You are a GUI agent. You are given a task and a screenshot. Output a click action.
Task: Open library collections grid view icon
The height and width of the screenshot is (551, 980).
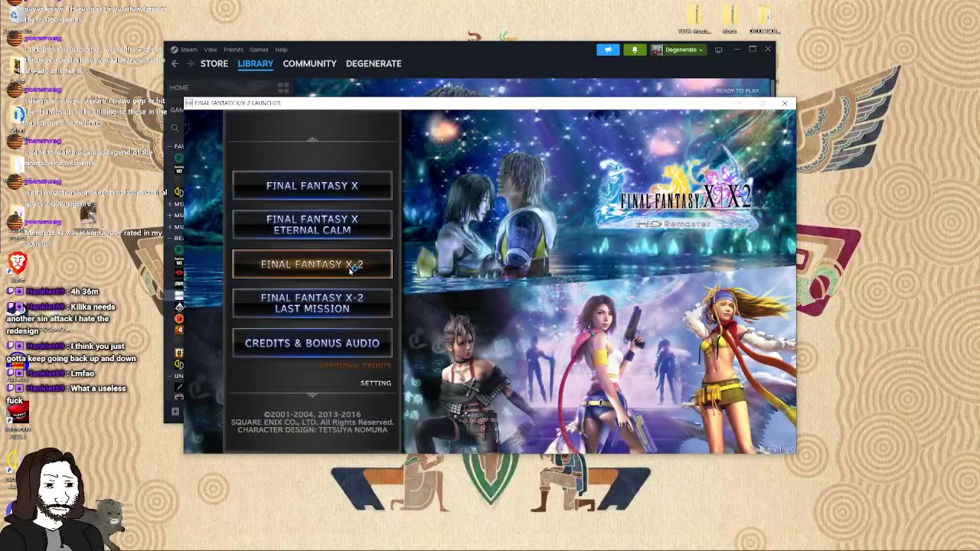tap(283, 88)
